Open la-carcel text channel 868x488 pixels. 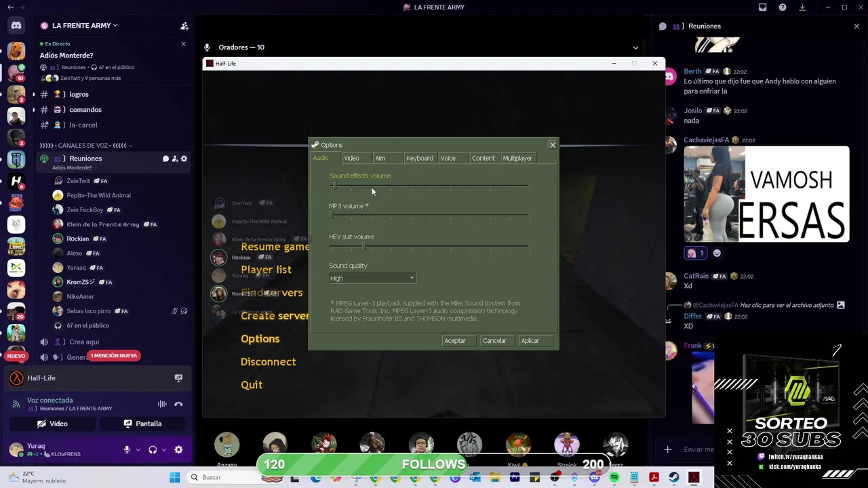(83, 125)
